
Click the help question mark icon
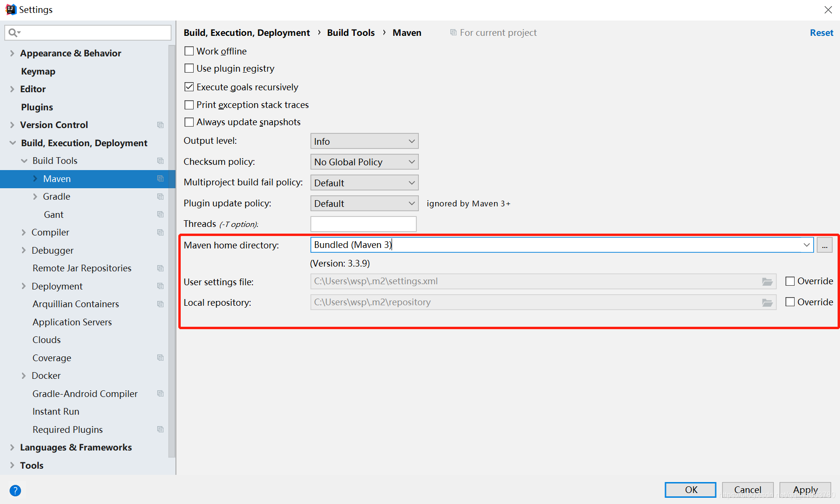pyautogui.click(x=15, y=491)
